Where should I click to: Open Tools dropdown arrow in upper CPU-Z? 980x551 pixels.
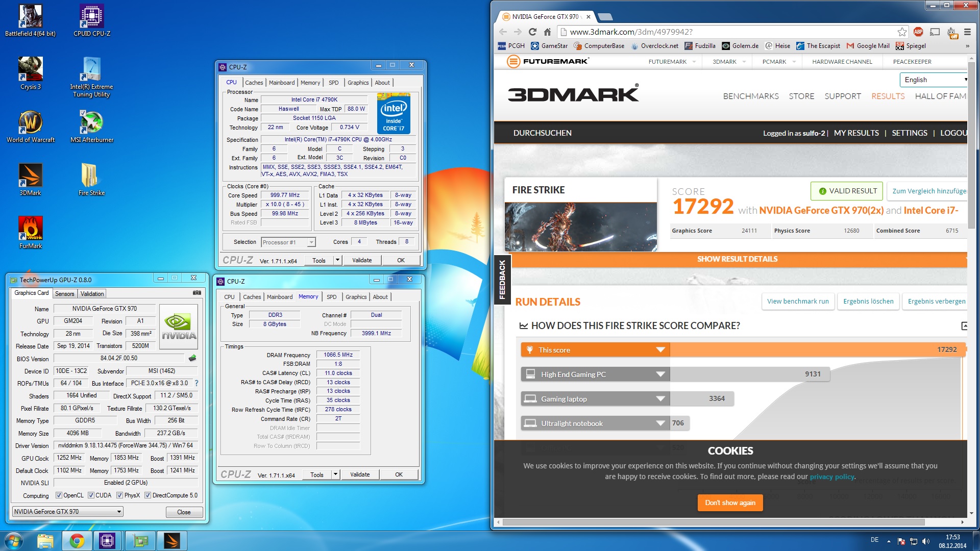(337, 260)
